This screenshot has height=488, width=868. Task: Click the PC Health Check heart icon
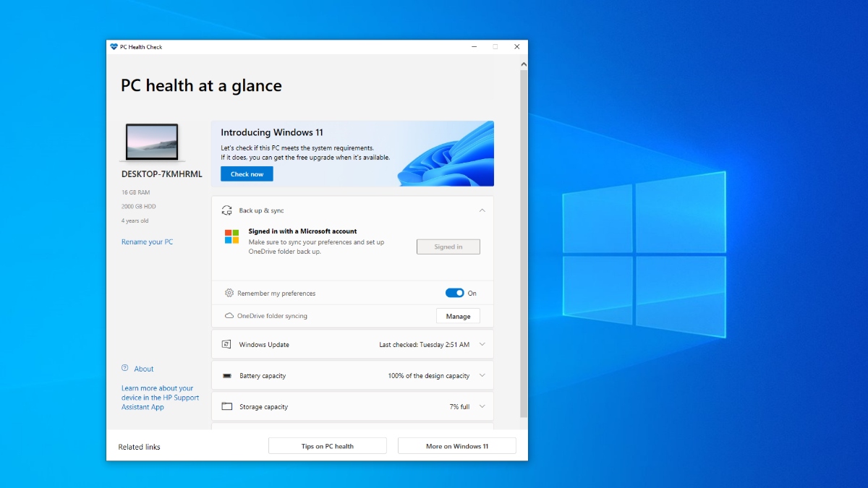point(112,46)
